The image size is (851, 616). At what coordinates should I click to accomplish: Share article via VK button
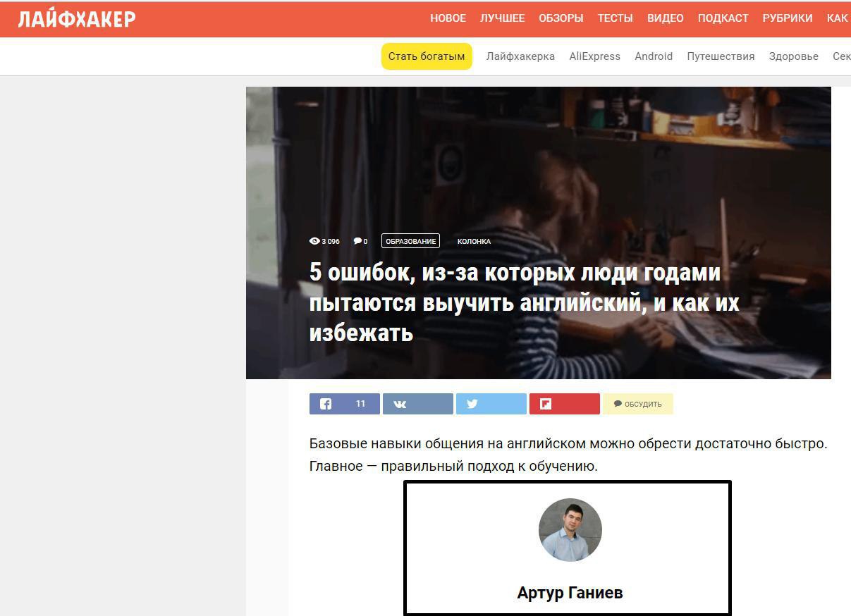418,404
